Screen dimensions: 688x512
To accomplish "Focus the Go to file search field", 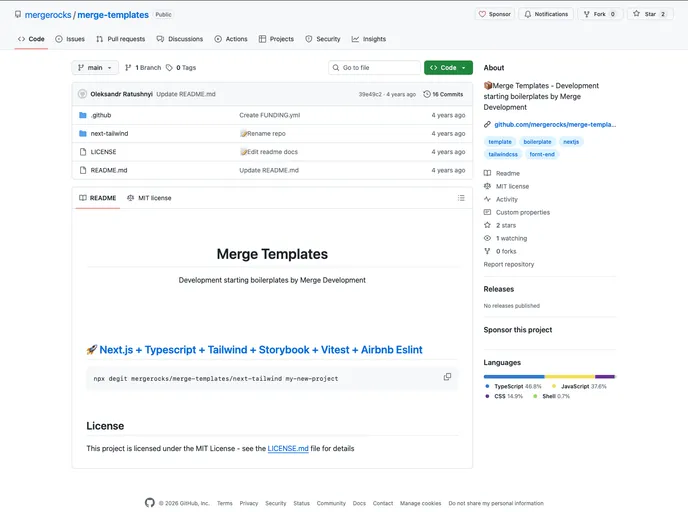I will (x=377, y=68).
